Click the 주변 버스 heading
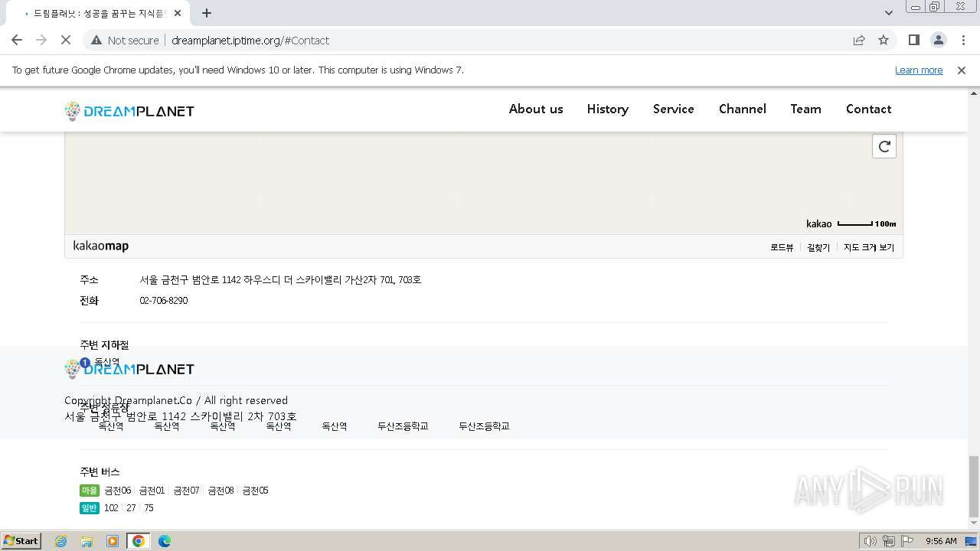The height and width of the screenshot is (551, 980). [100, 471]
